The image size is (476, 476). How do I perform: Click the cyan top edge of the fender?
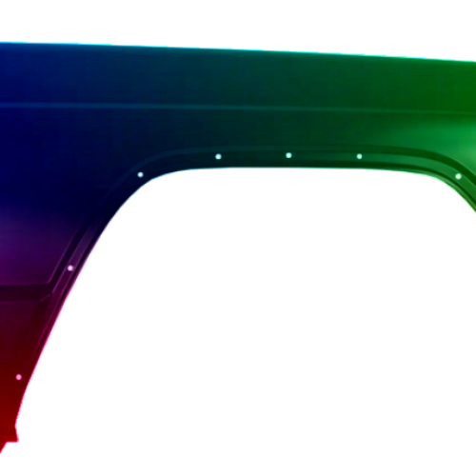(x=238, y=50)
